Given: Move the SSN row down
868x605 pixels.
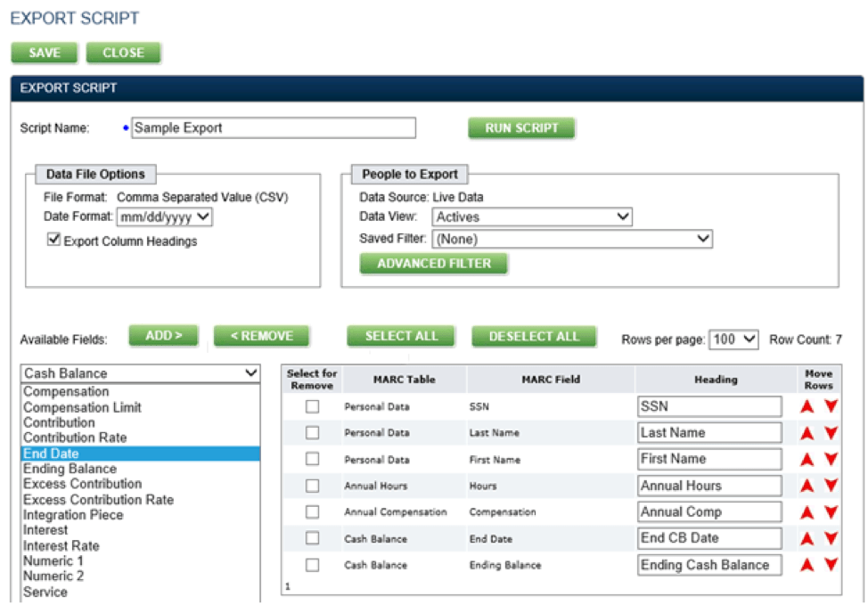Looking at the screenshot, I should pyautogui.click(x=831, y=405).
